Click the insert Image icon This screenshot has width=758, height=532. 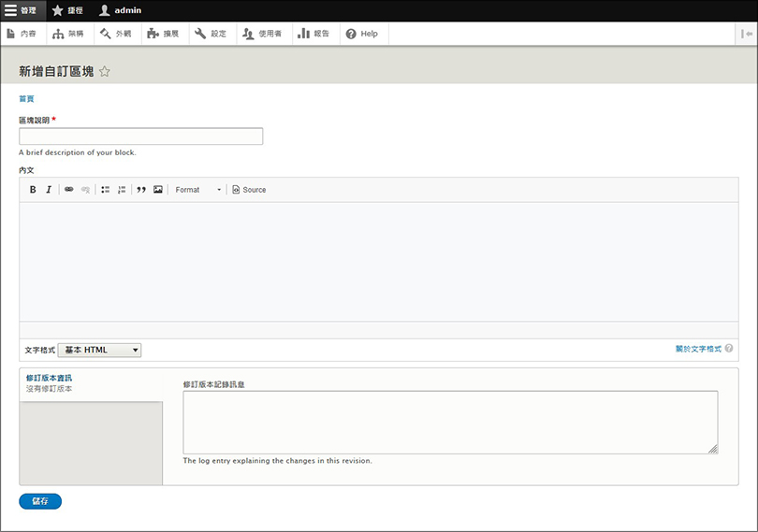pyautogui.click(x=158, y=190)
